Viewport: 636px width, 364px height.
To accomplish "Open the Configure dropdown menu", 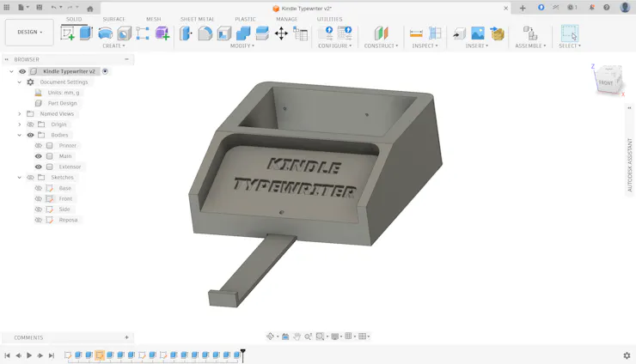I will tap(334, 45).
